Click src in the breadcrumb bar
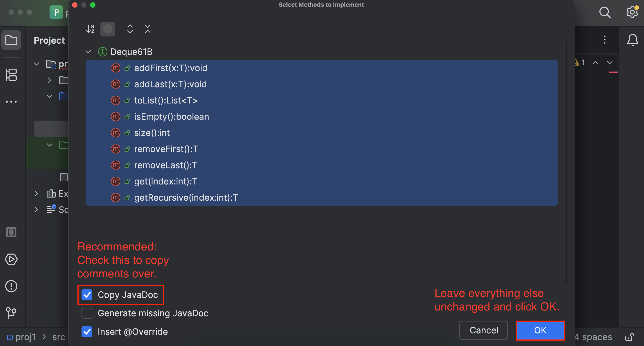This screenshot has height=346, width=644. point(59,337)
